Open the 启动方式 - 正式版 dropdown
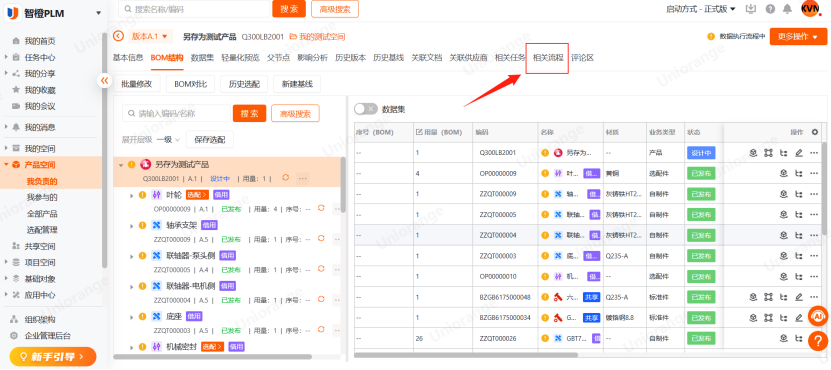831x370 pixels. click(x=701, y=9)
